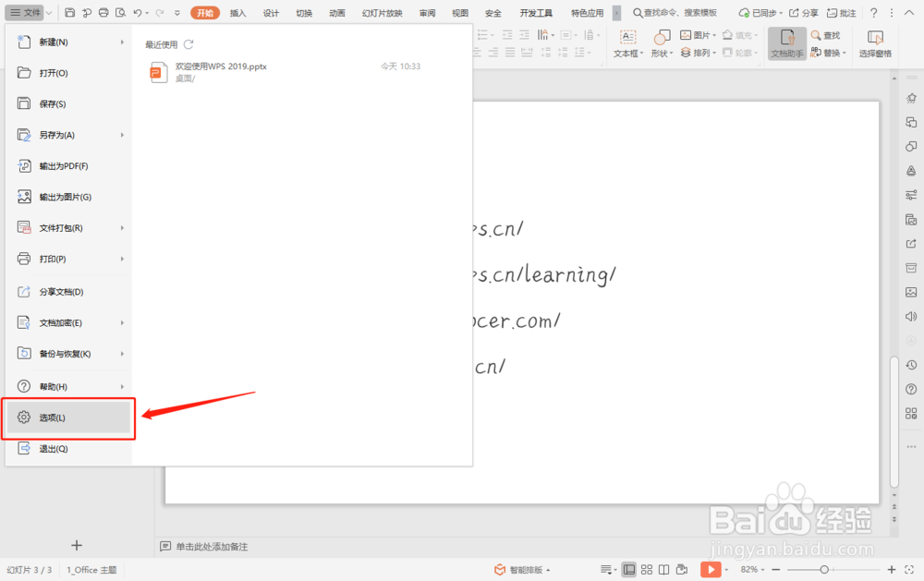This screenshot has height=581, width=924.
Task: Open 查找 find tool
Action: (825, 35)
